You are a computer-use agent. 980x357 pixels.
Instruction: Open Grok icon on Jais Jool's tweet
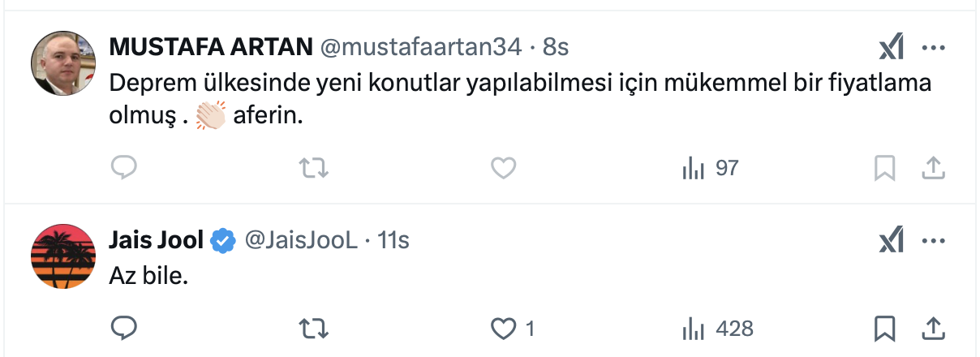[x=892, y=240]
